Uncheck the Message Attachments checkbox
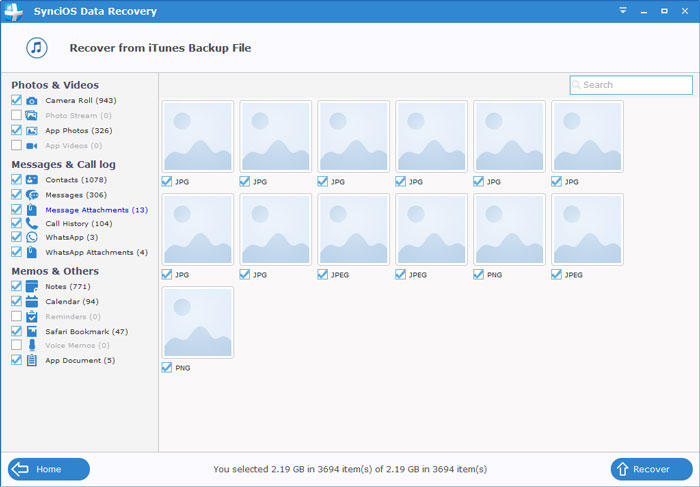This screenshot has height=487, width=700. click(16, 209)
